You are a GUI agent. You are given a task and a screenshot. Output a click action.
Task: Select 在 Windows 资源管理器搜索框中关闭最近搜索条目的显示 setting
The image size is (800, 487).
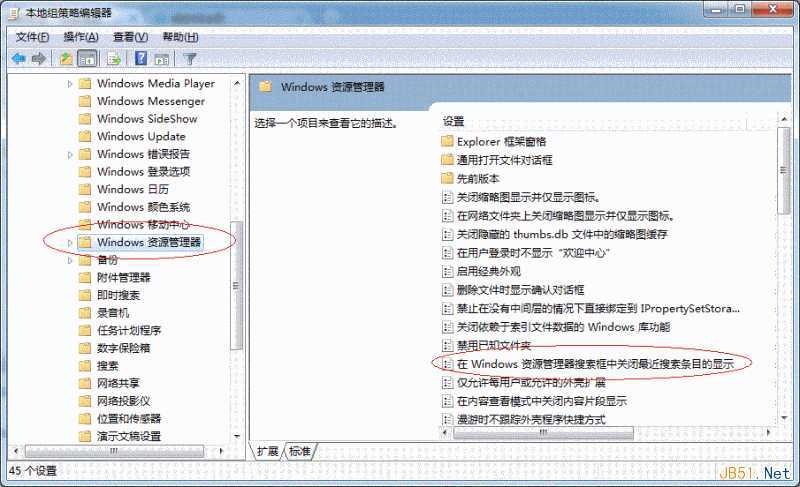click(595, 364)
